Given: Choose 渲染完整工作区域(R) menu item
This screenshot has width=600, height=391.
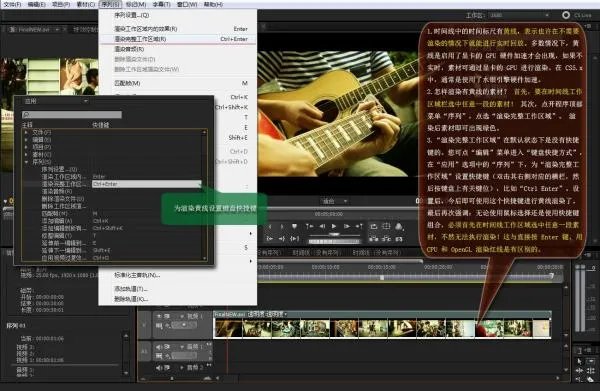Looking at the screenshot, I should [x=178, y=39].
